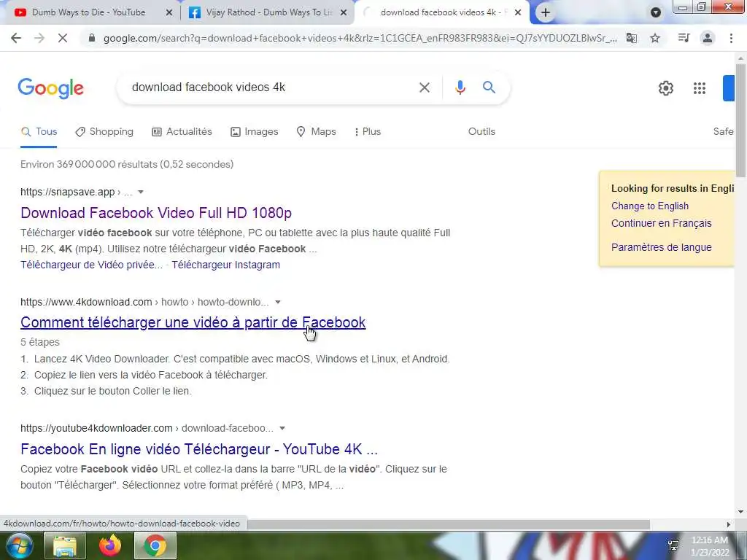Open a new tab with plus button
The width and height of the screenshot is (747, 560).
[x=546, y=13]
